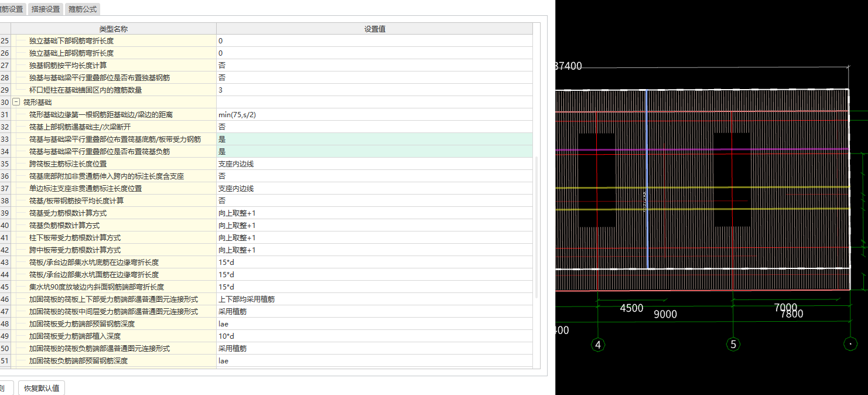868x395 pixels.
Task: Click dimension 9000 in drawing
Action: [665, 314]
